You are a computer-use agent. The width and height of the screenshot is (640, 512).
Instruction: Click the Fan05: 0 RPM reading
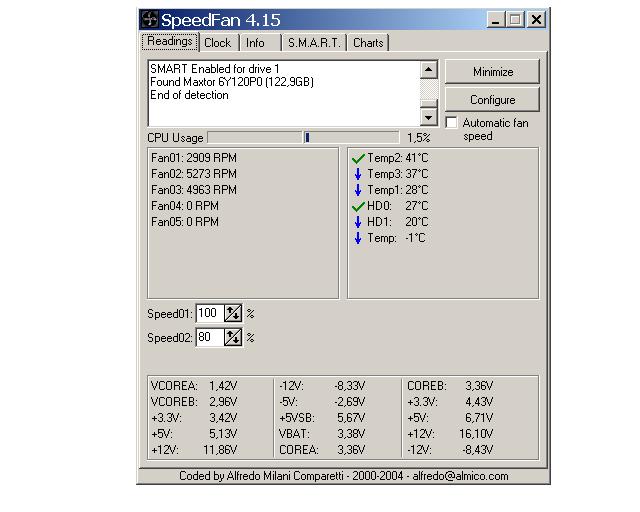pos(185,222)
